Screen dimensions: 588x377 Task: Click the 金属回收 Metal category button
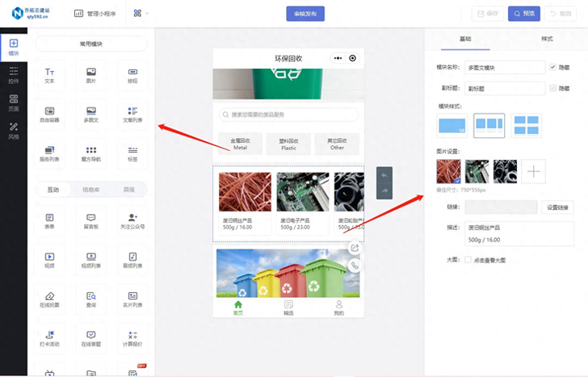(240, 144)
